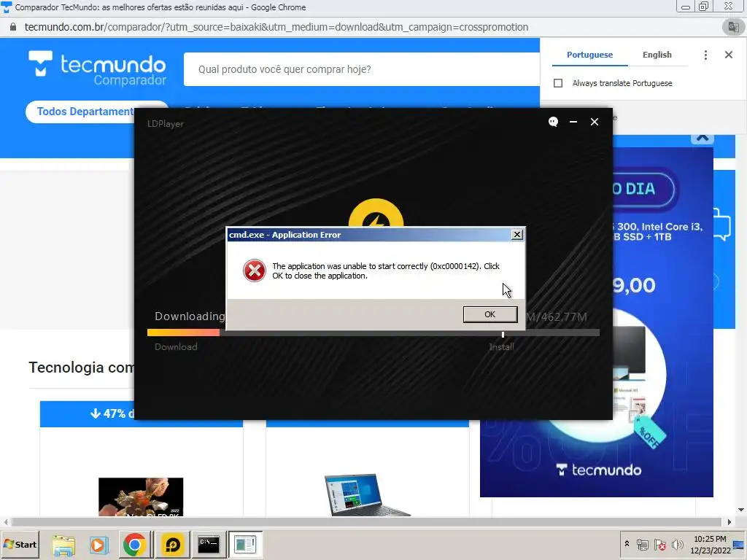Open the TV product thumbnail
This screenshot has width=747, height=560.
point(141,497)
